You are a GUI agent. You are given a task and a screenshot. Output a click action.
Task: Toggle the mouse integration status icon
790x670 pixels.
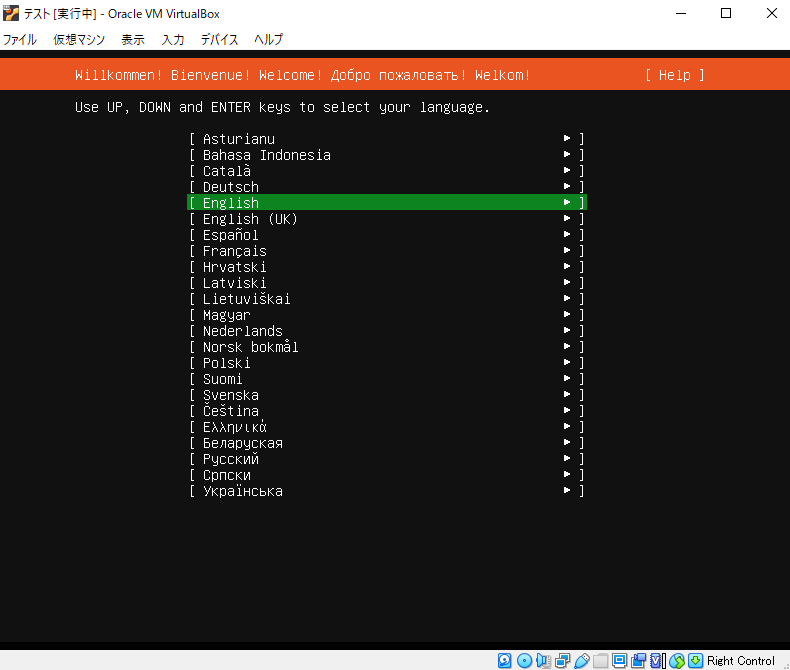[x=677, y=660]
